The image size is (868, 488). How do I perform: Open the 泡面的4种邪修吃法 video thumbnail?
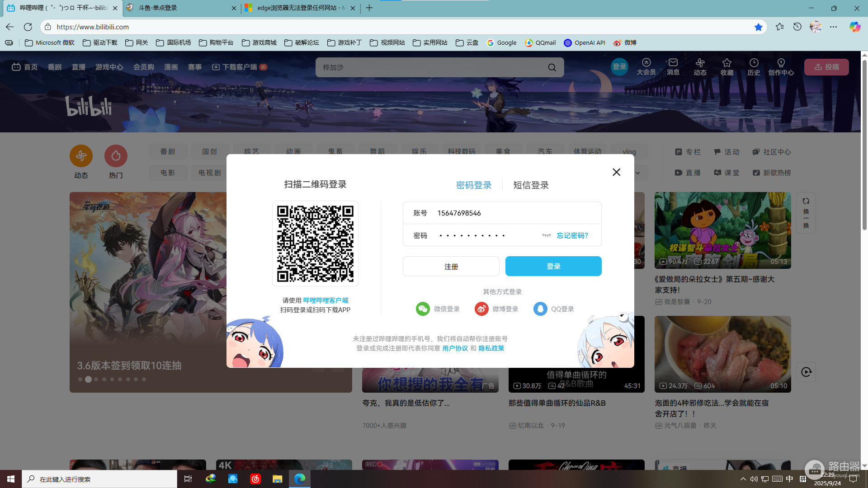[722, 354]
